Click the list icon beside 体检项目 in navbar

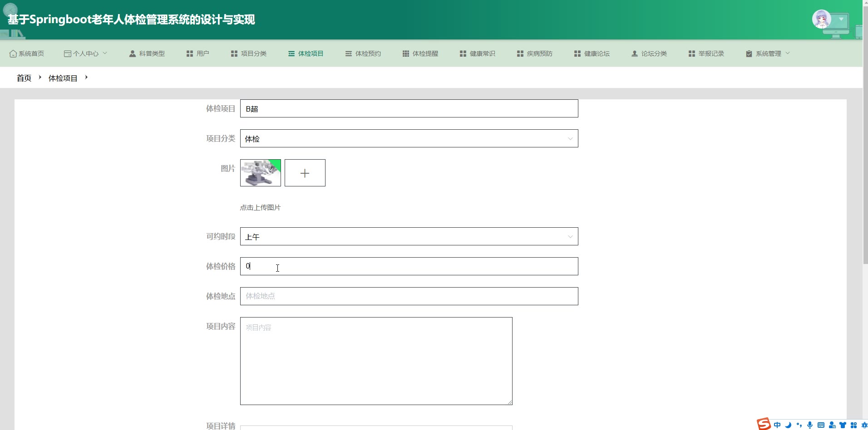tap(291, 54)
